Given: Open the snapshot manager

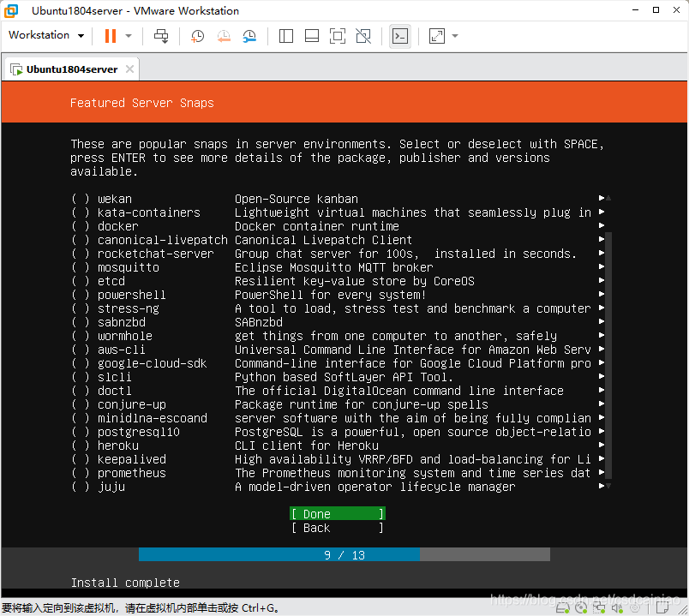Looking at the screenshot, I should (x=249, y=36).
